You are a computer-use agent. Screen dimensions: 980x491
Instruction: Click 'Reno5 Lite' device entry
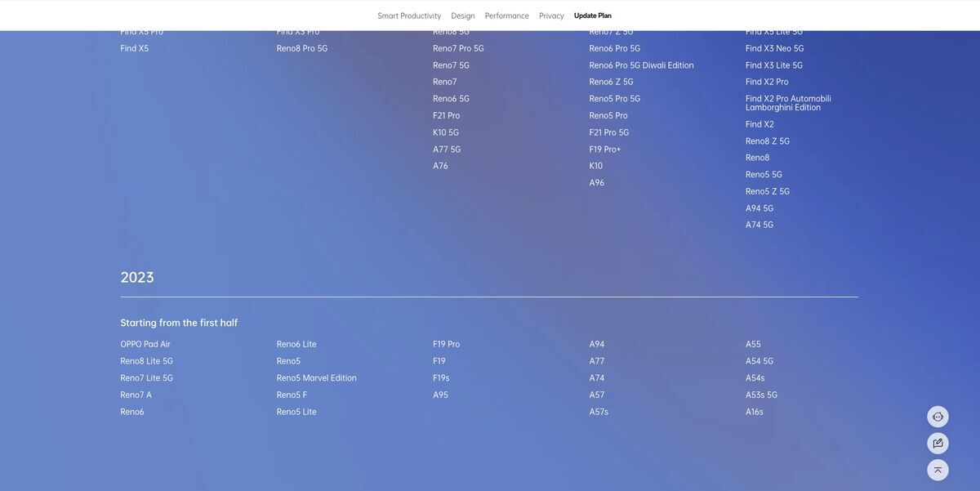[296, 413]
